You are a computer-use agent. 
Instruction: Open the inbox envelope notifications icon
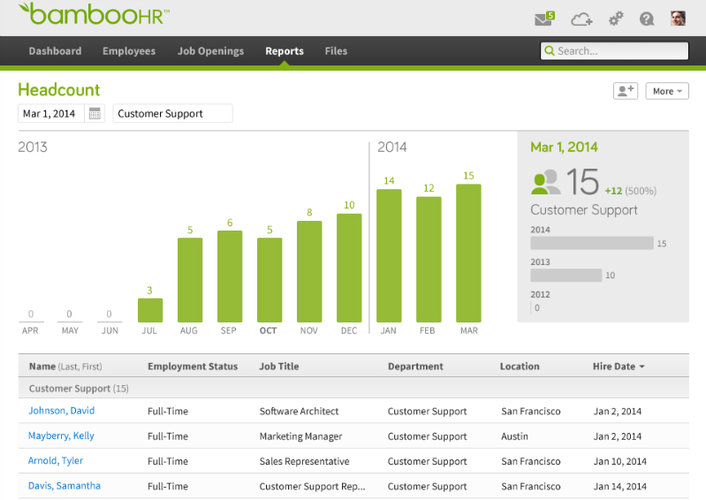pyautogui.click(x=545, y=18)
